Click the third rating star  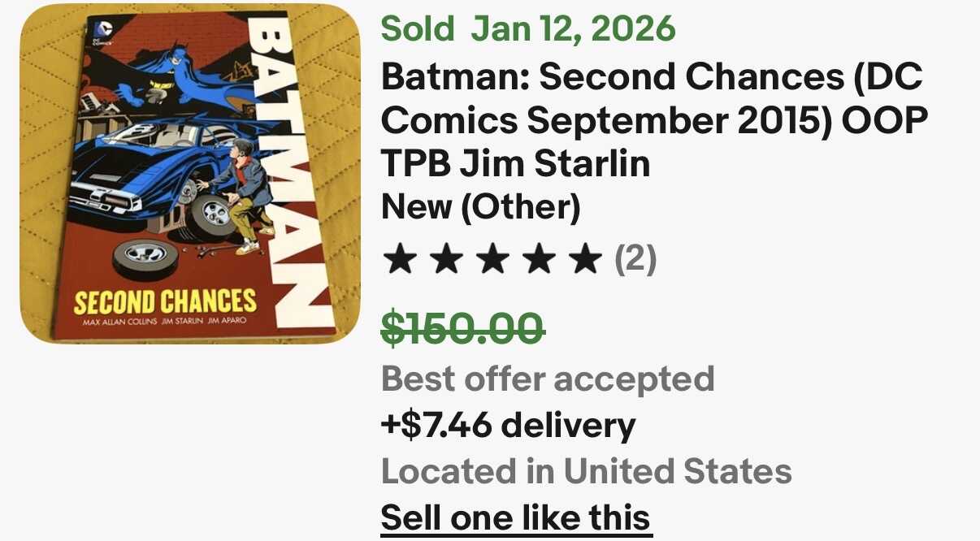490,260
